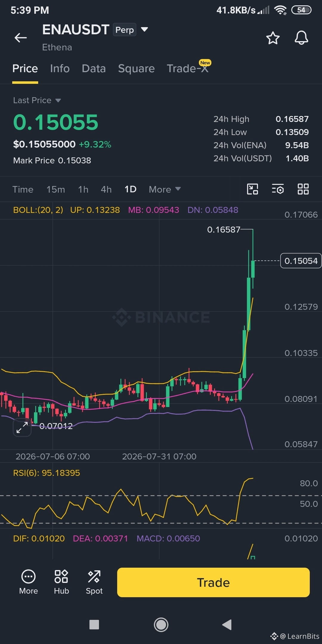Image resolution: width=322 pixels, height=644 pixels.
Task: Tap the Android recent apps square
Action: 94,625
